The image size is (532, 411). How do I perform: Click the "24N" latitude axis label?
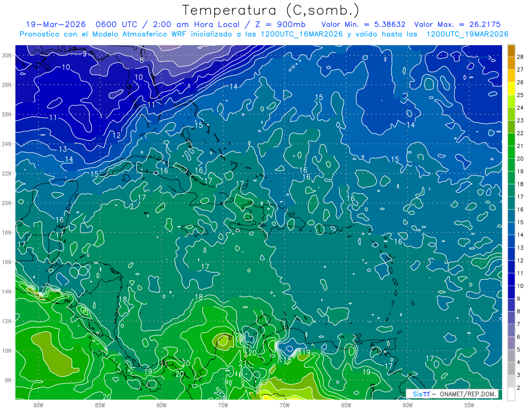8,144
